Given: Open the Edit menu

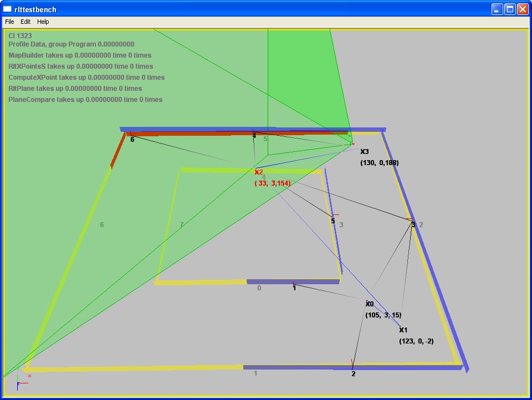Looking at the screenshot, I should 25,22.
